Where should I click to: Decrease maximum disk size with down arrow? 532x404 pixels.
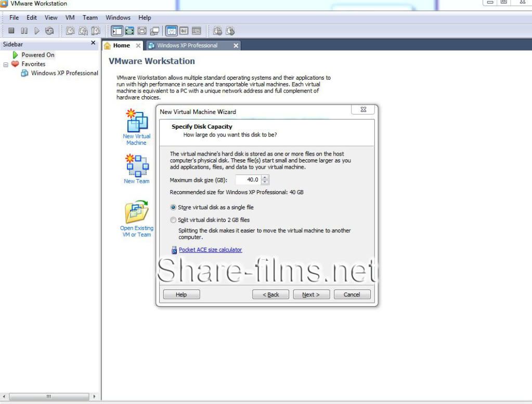tap(265, 182)
